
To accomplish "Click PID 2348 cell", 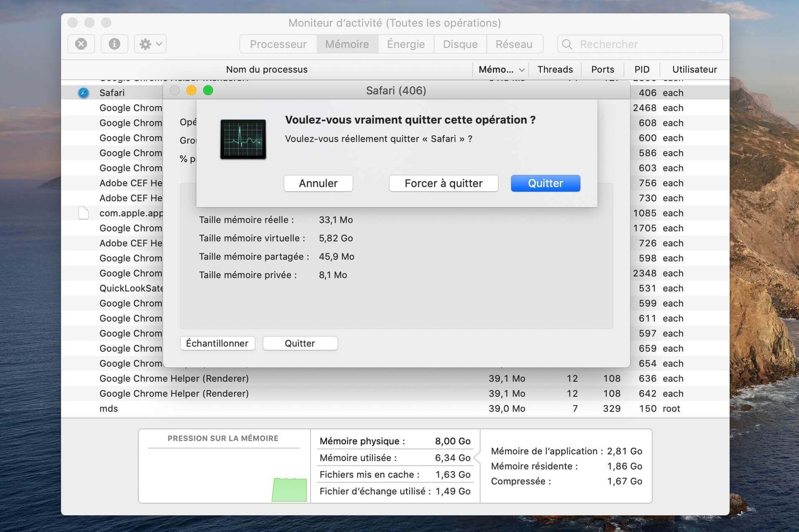I will tap(645, 273).
